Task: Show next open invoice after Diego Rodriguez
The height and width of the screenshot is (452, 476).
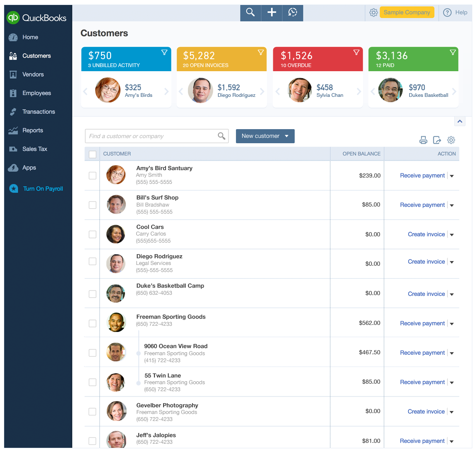Action: pyautogui.click(x=262, y=91)
